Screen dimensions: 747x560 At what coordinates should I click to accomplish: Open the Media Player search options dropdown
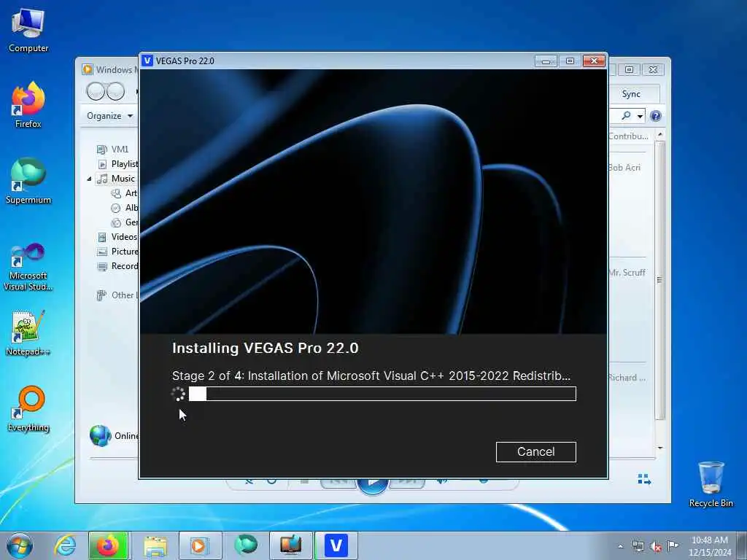tap(640, 116)
